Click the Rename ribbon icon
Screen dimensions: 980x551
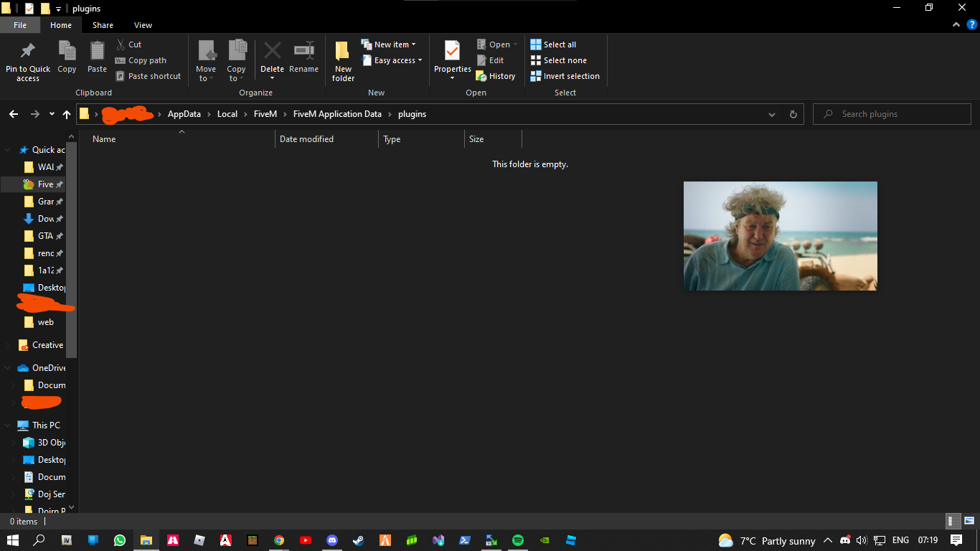[x=304, y=50]
